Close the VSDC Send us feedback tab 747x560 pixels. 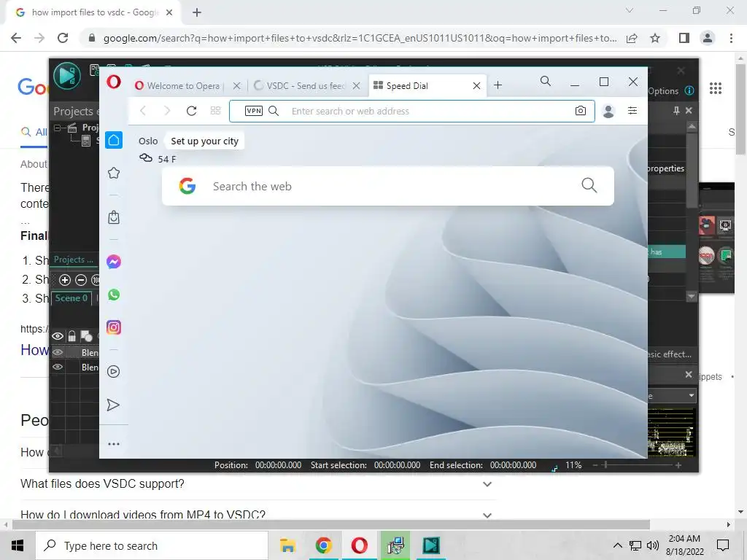click(x=356, y=86)
